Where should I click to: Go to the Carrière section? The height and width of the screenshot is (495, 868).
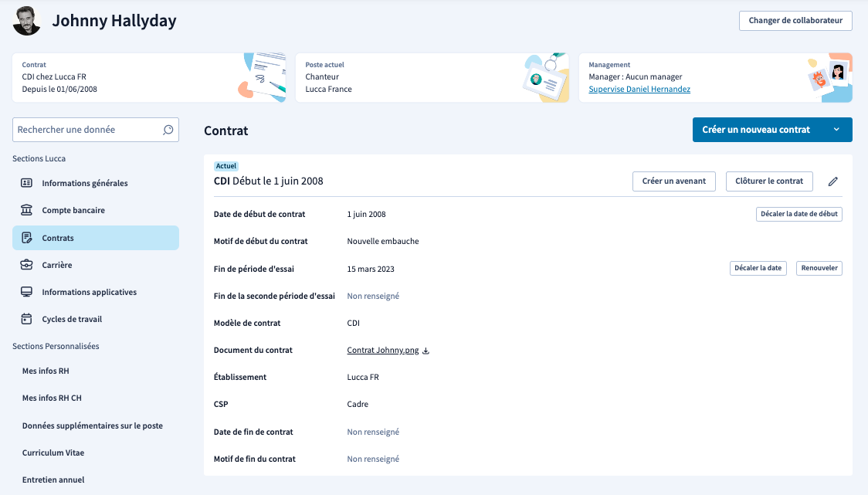(x=96, y=265)
